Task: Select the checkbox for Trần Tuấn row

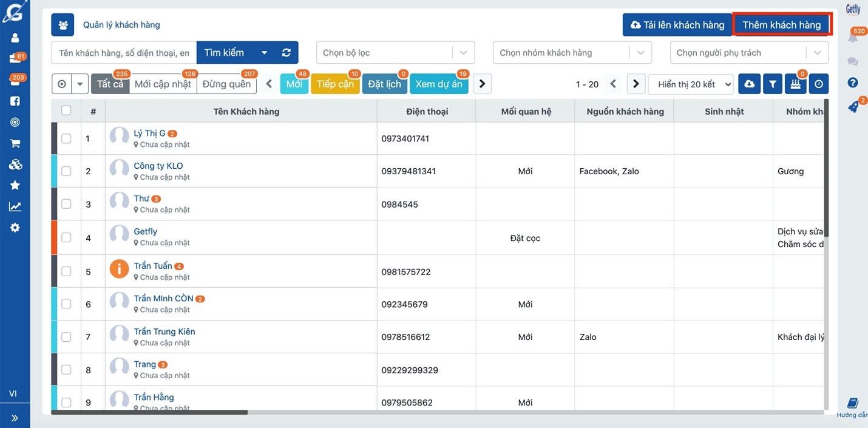Action: pos(66,271)
